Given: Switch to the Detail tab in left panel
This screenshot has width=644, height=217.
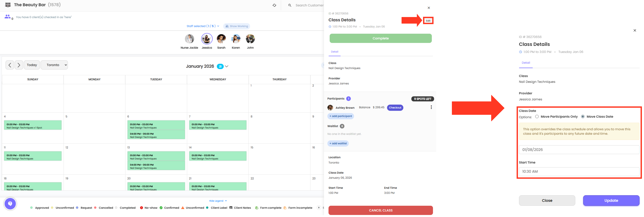Looking at the screenshot, I should coord(334,52).
